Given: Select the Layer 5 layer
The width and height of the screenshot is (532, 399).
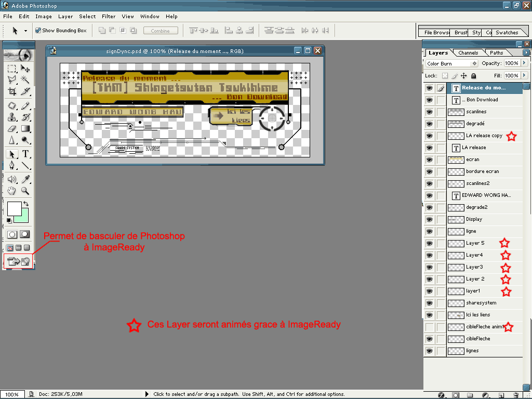Looking at the screenshot, I should coord(485,243).
